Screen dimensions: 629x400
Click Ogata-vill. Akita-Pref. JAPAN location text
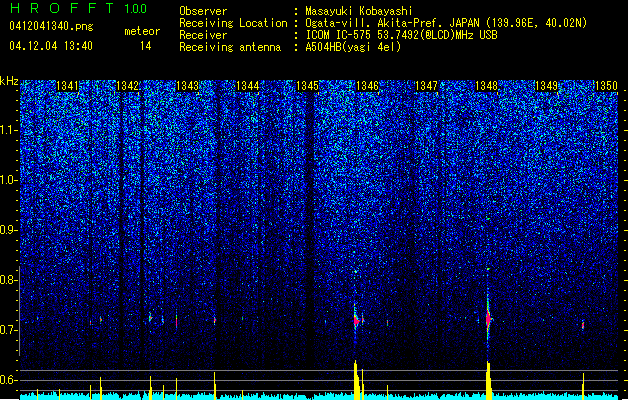tap(446, 23)
